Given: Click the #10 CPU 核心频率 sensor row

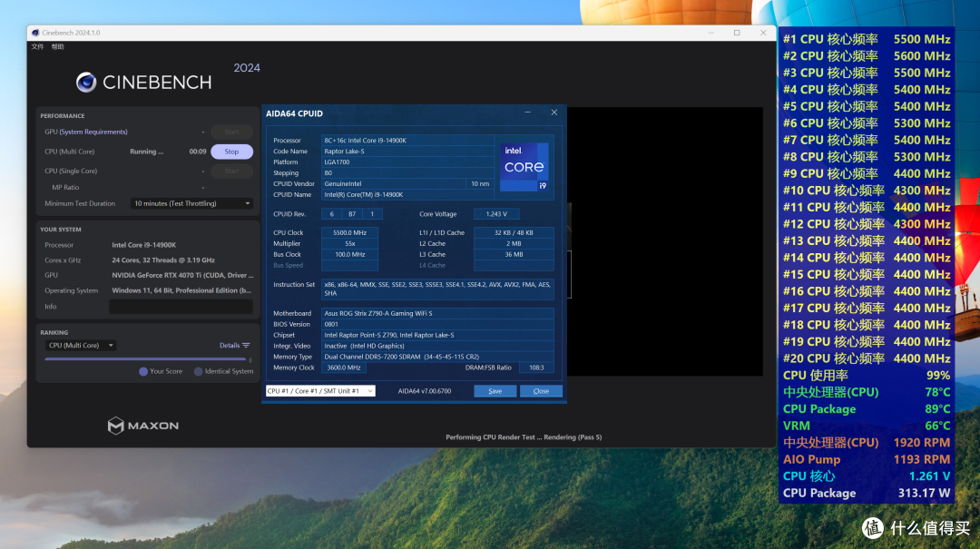Looking at the screenshot, I should (867, 190).
